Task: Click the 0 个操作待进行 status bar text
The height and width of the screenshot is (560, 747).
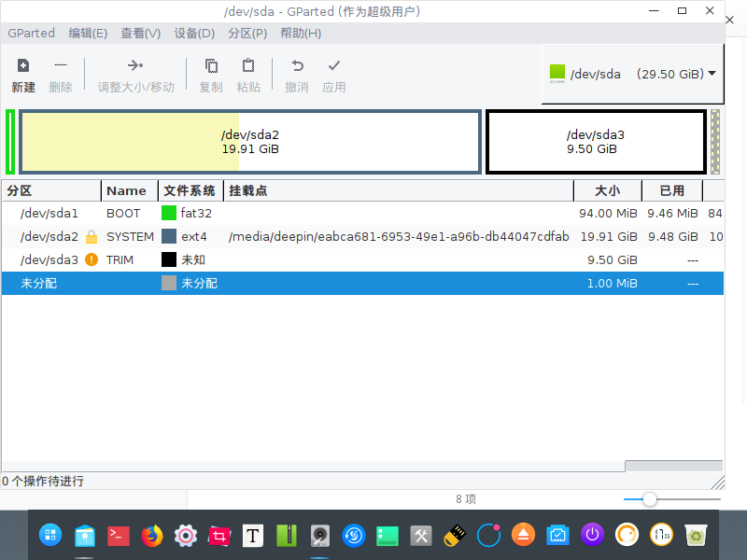Action: click(43, 481)
